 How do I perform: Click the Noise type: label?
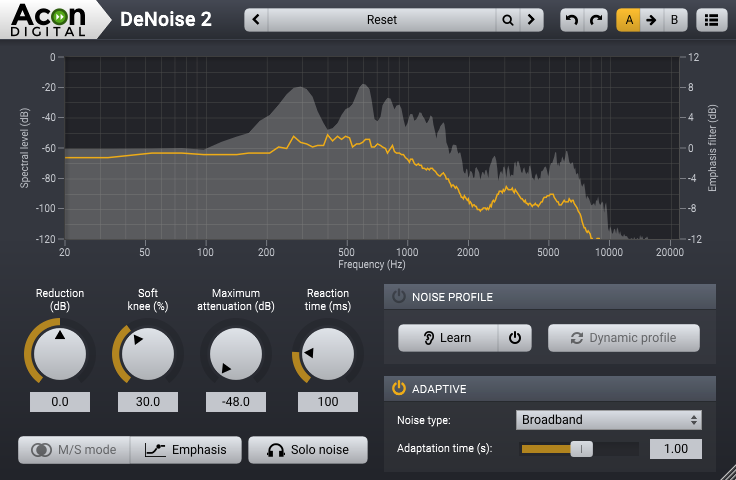click(x=424, y=420)
